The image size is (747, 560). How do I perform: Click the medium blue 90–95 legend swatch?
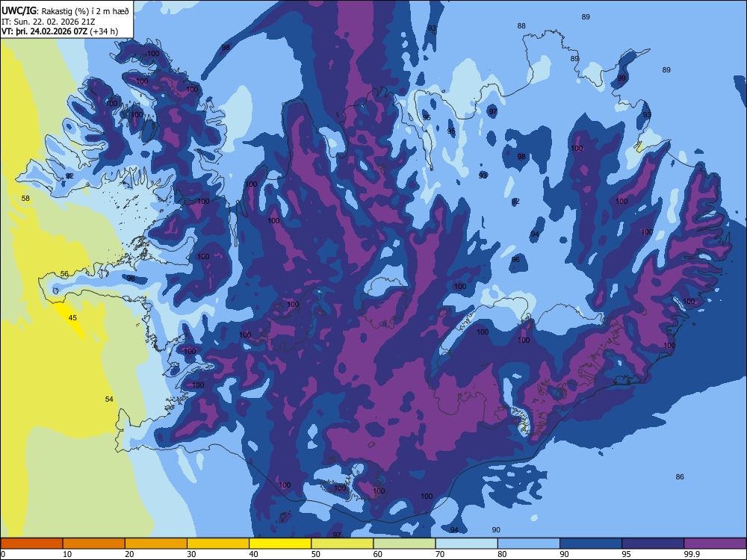(591, 544)
